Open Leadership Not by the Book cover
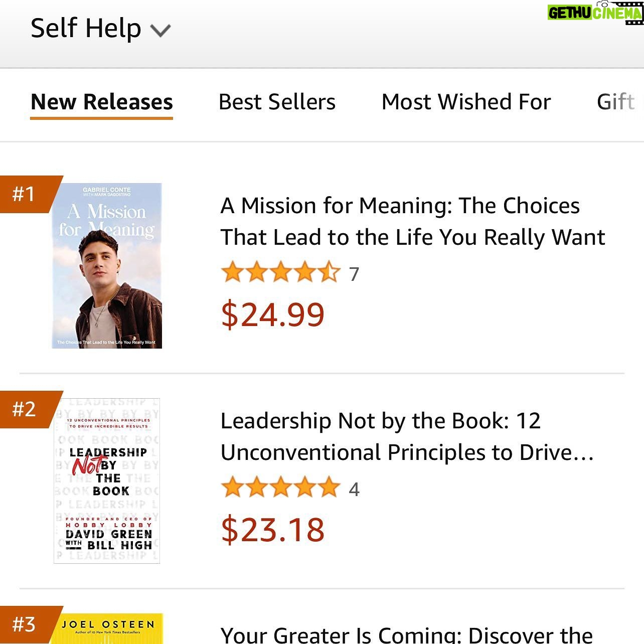 tap(107, 480)
